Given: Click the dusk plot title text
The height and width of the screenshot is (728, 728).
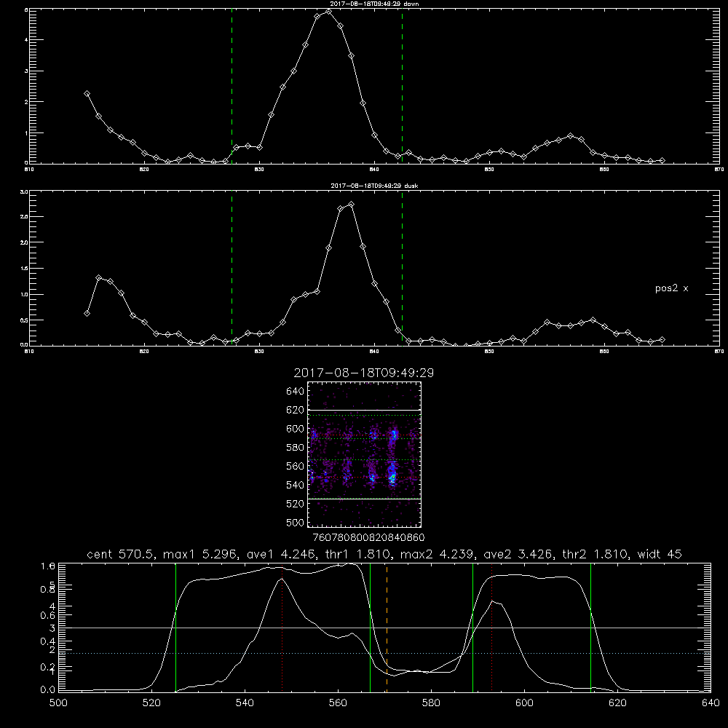Looking at the screenshot, I should 374,186.
